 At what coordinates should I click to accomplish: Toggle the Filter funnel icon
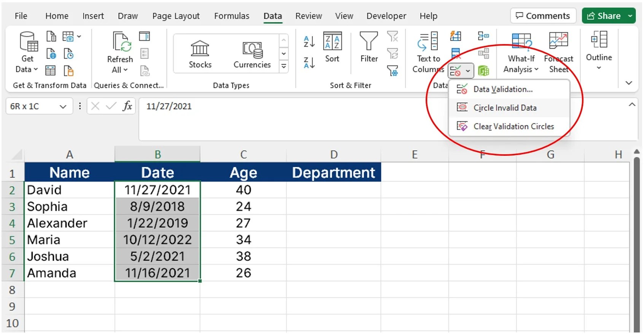pyautogui.click(x=369, y=41)
